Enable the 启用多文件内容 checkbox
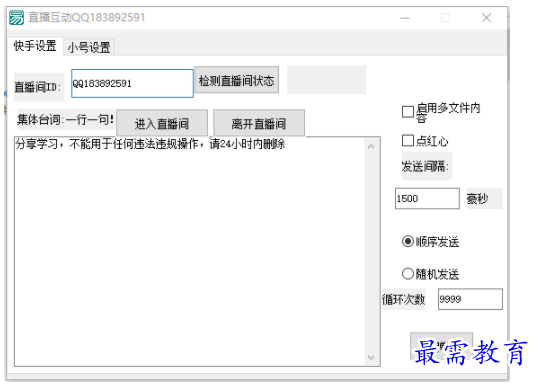The height and width of the screenshot is (384, 536). [408, 112]
